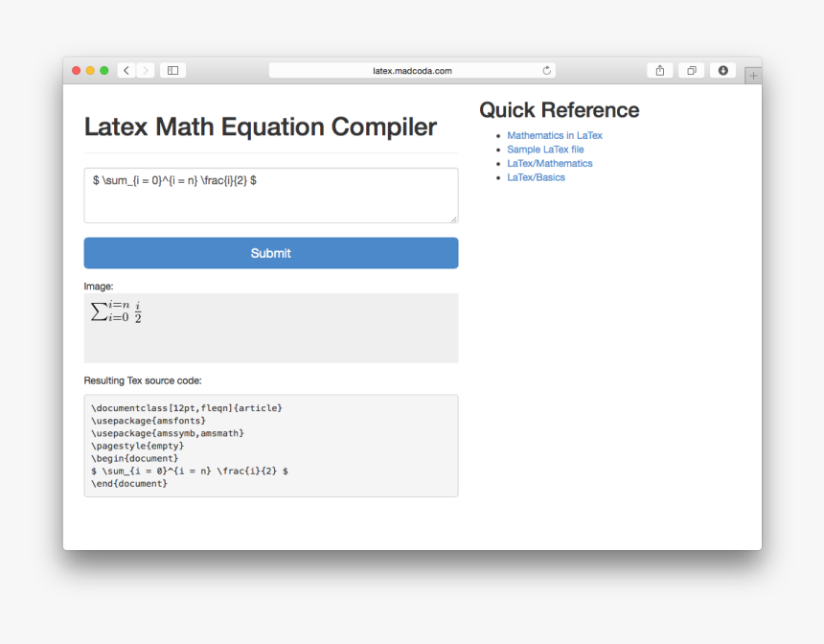The width and height of the screenshot is (824, 644).
Task: Minimize the window with yellow button
Action: click(x=90, y=71)
